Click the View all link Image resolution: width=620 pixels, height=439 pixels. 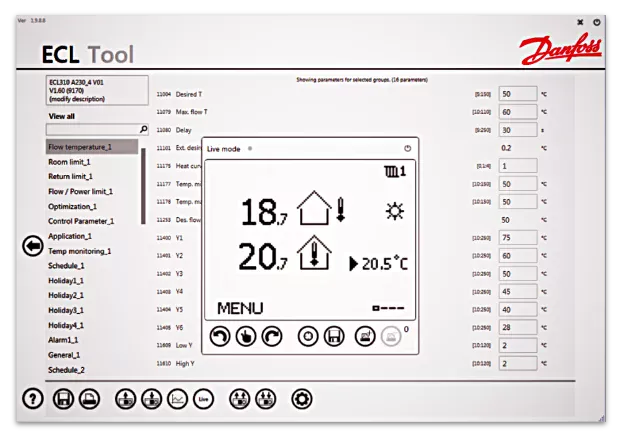62,116
